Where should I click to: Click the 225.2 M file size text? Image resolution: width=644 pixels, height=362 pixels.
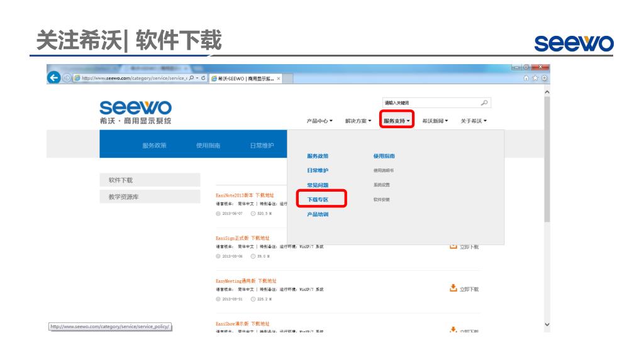click(x=265, y=299)
